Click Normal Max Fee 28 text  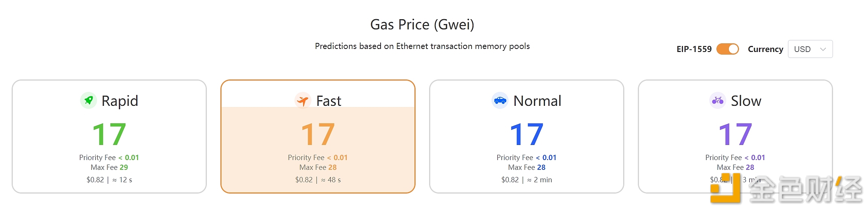(527, 167)
